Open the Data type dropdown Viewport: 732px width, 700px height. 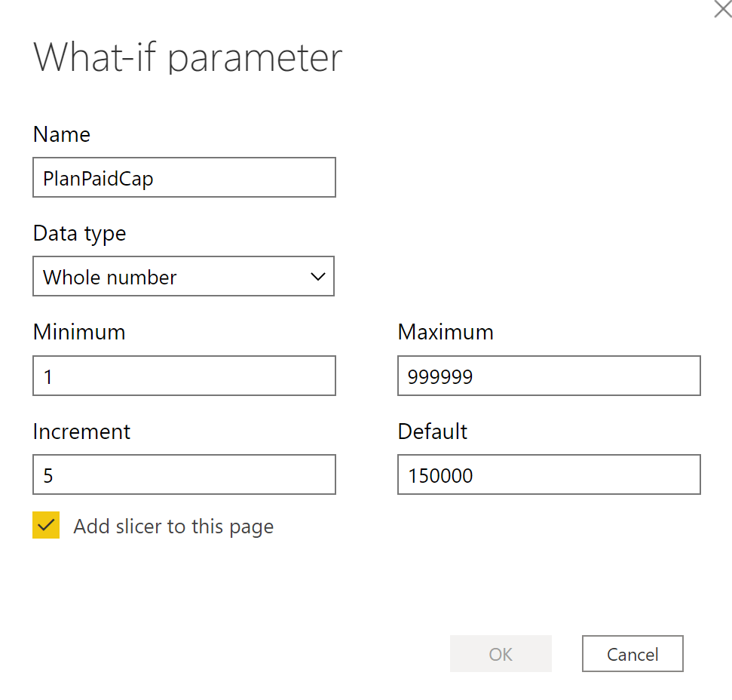coord(183,276)
